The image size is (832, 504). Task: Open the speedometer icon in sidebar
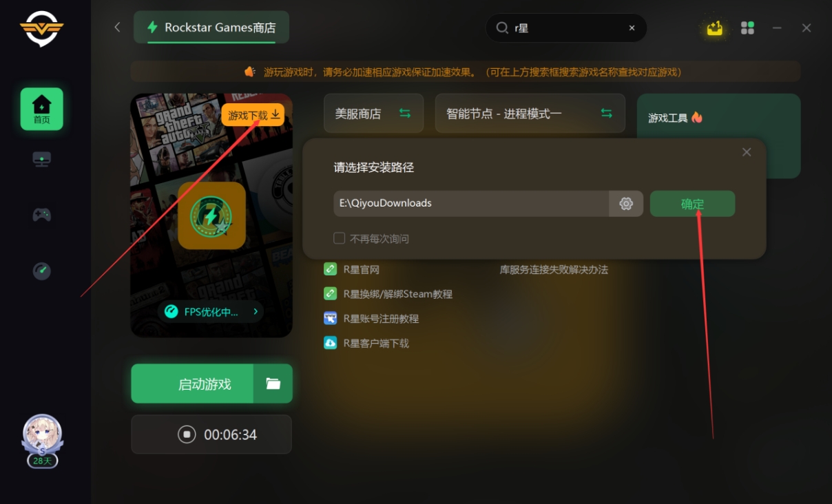pyautogui.click(x=41, y=271)
